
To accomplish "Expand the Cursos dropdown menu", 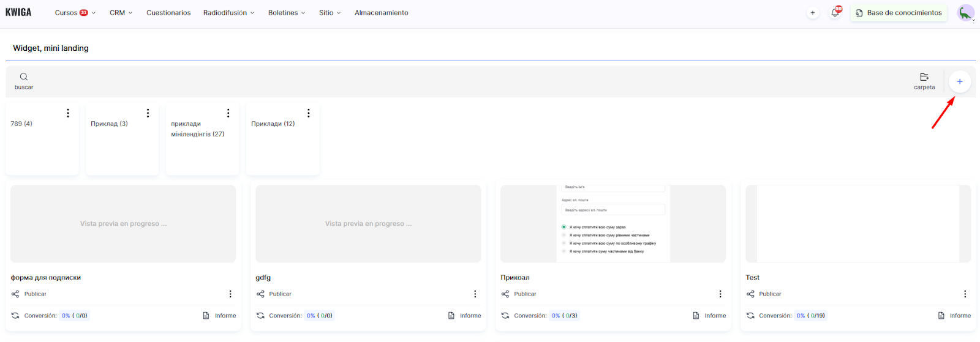I will click(x=75, y=13).
